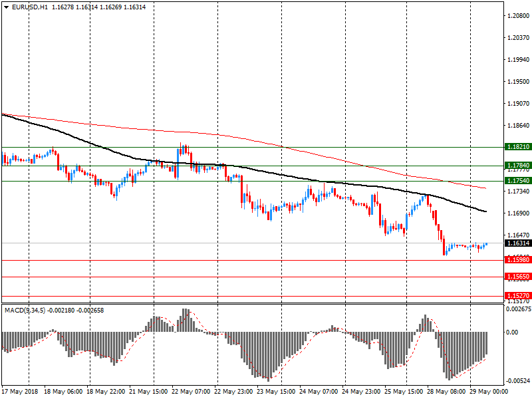Image resolution: width=532 pixels, height=399 pixels.
Task: Select the green 1.17840 level price tag
Action: (517, 166)
